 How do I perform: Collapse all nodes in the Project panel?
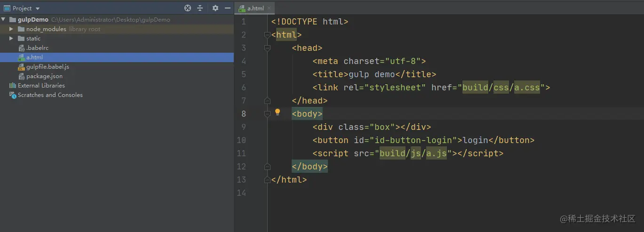[x=200, y=8]
